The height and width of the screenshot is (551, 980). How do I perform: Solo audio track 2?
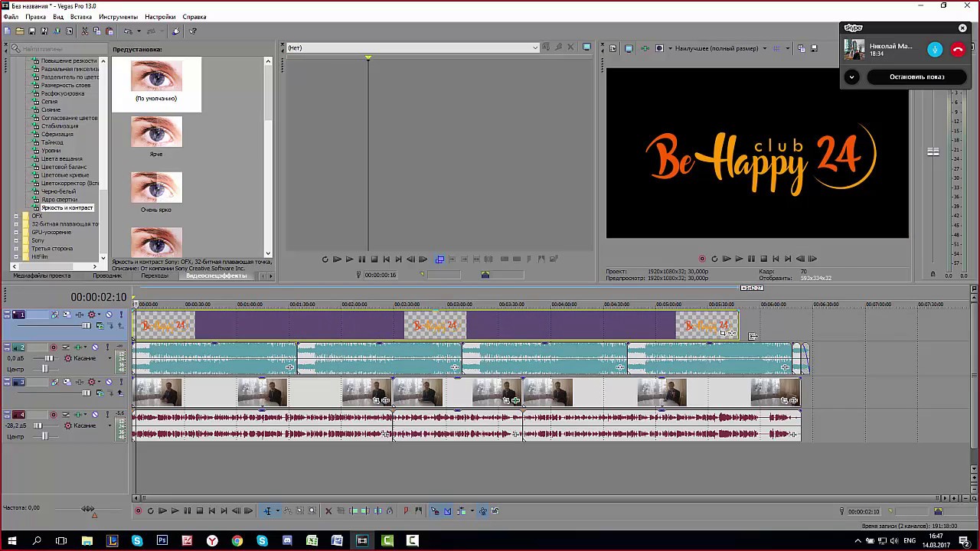pos(107,347)
